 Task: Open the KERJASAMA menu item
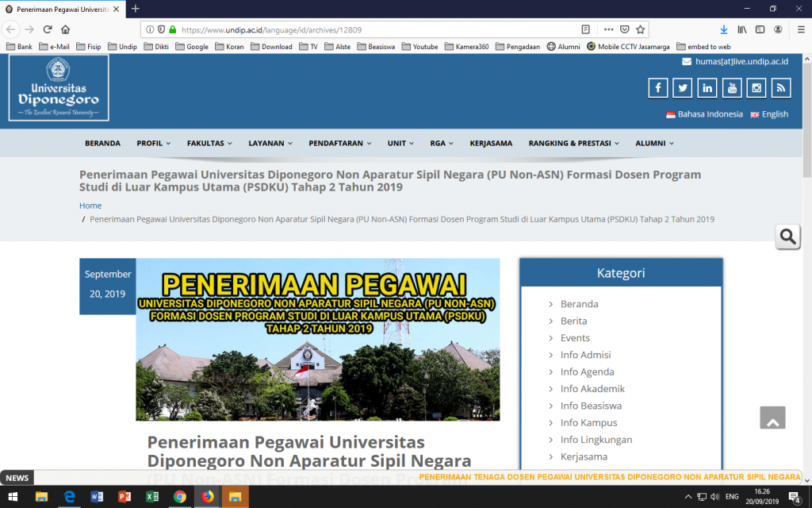click(491, 144)
